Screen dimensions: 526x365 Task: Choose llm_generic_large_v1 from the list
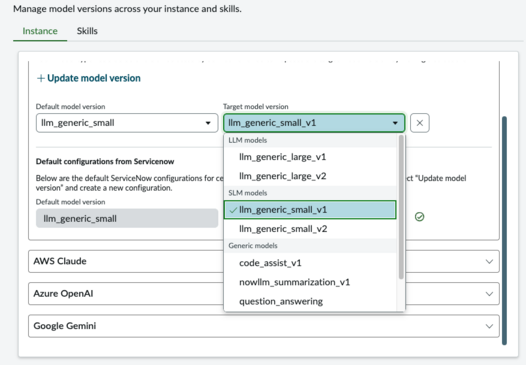click(310, 157)
